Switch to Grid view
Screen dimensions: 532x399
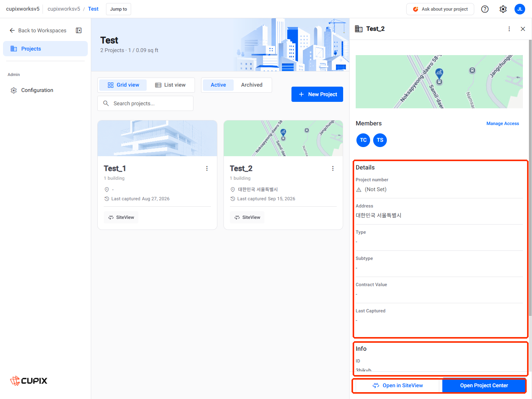(123, 85)
